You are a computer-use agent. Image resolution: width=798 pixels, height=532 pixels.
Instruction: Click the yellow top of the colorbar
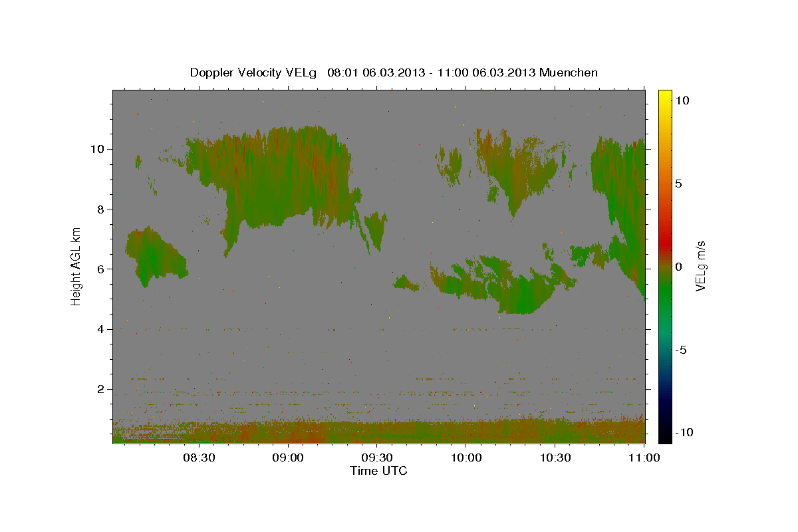[x=664, y=96]
